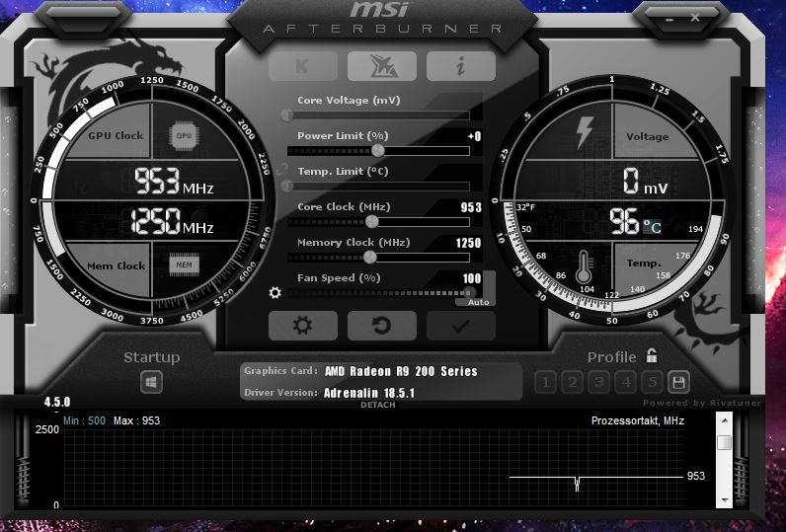This screenshot has height=532, width=786.
Task: Open settings with the large gear button
Action: [x=303, y=326]
